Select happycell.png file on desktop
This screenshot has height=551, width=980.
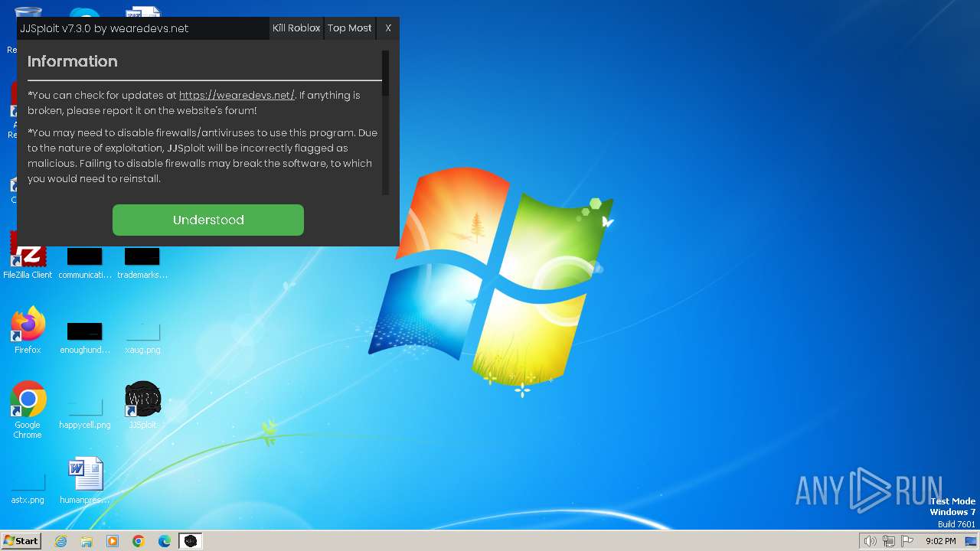point(85,413)
